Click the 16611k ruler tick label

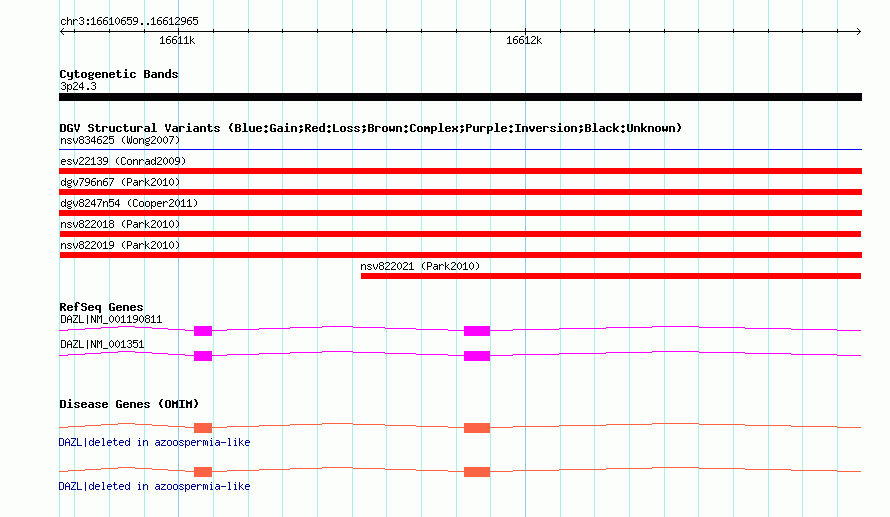[x=177, y=40]
